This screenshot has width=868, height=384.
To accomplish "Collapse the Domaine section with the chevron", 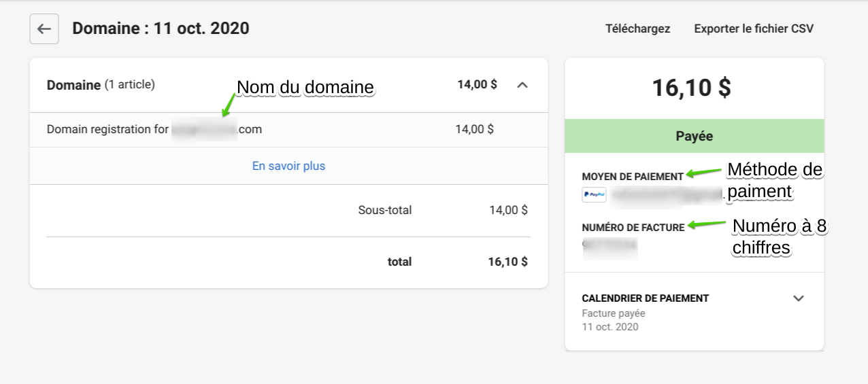I will (x=522, y=85).
